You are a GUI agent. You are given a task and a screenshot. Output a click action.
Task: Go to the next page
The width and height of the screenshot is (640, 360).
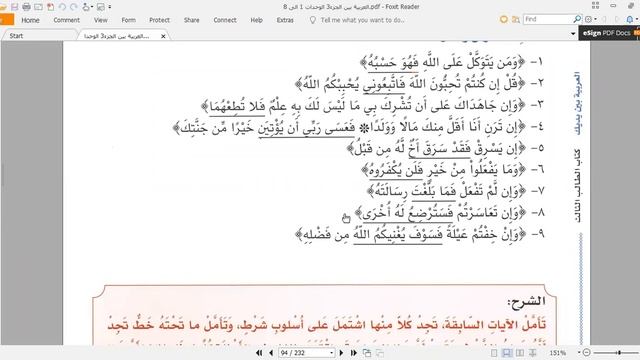tap(341, 353)
